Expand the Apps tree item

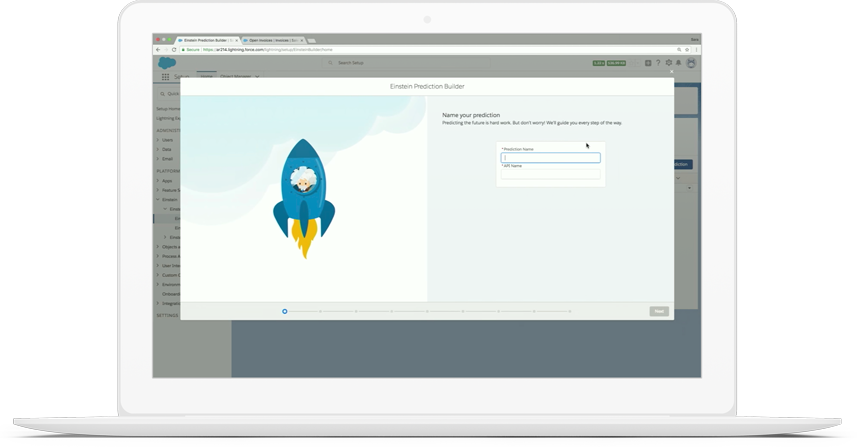click(158, 180)
